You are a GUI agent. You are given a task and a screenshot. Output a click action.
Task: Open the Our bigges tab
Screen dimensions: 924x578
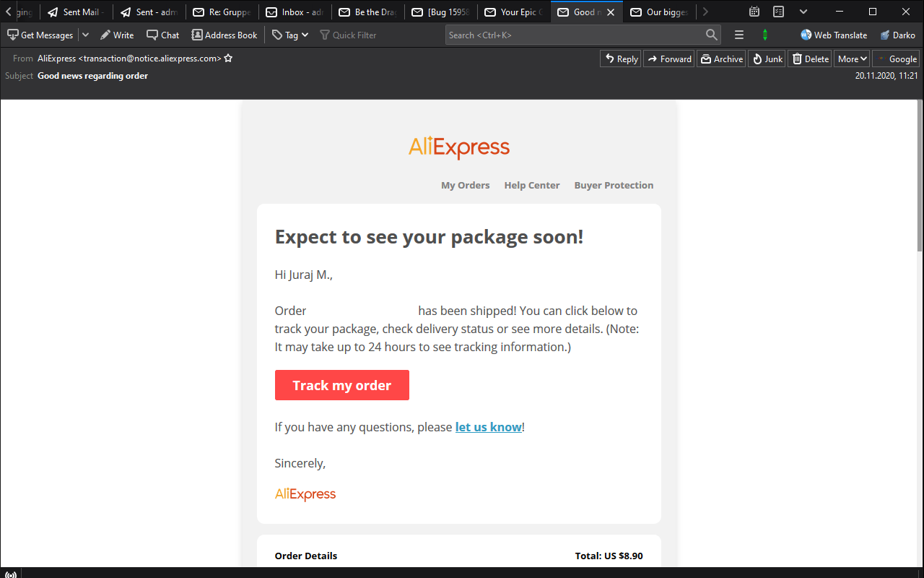[x=660, y=12]
